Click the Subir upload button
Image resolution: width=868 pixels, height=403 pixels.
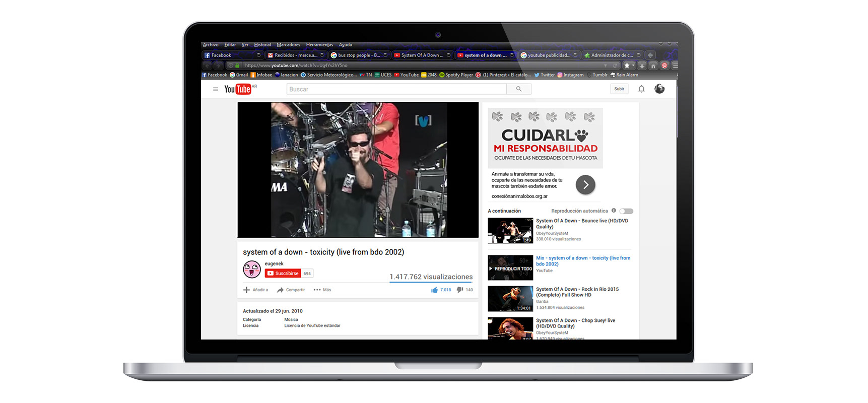tap(619, 89)
